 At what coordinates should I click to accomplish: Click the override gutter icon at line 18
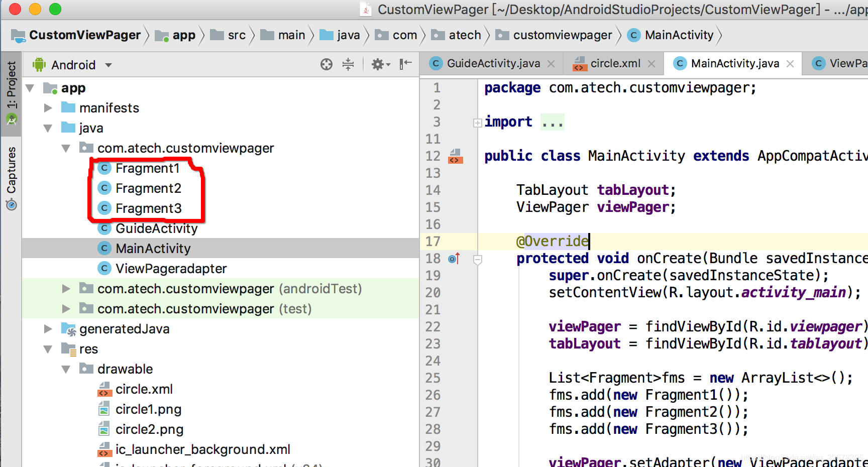coord(454,259)
